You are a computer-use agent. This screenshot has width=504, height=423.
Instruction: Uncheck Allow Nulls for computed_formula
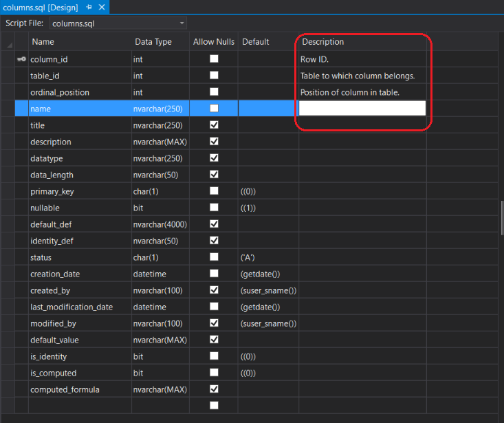(214, 389)
